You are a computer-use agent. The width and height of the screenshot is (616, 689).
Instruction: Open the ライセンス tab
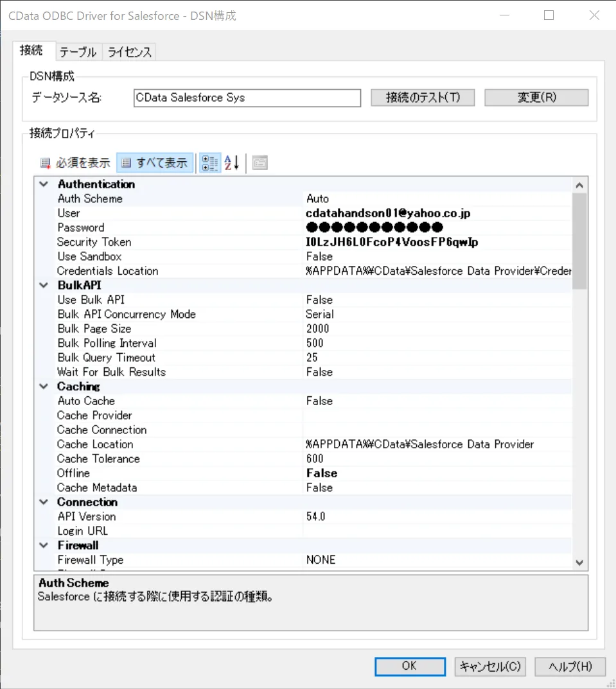[129, 52]
